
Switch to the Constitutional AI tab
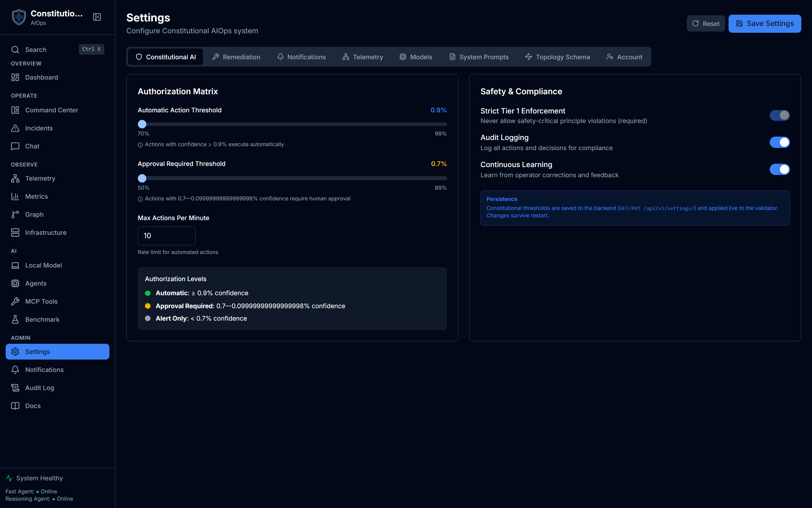(x=166, y=57)
